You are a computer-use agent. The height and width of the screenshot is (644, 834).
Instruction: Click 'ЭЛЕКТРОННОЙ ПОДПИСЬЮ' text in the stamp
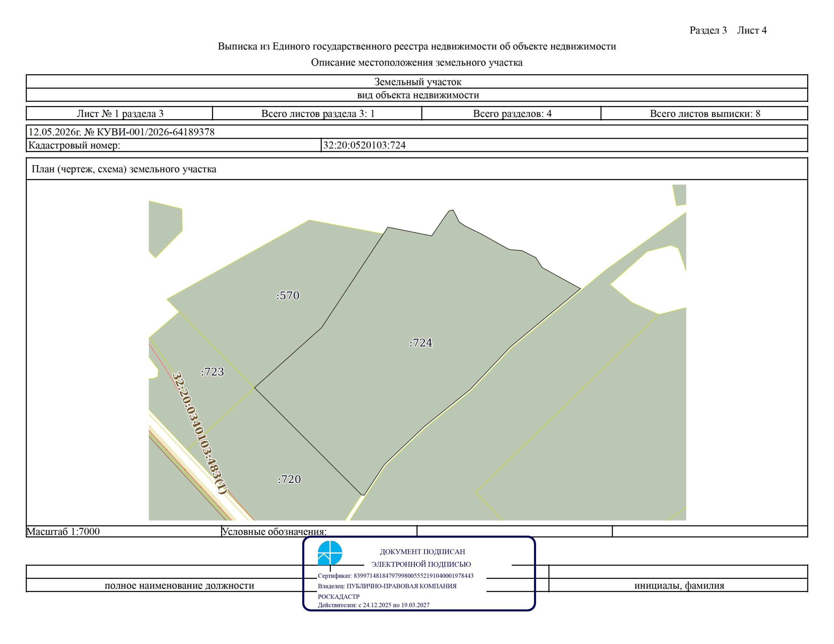tap(421, 564)
